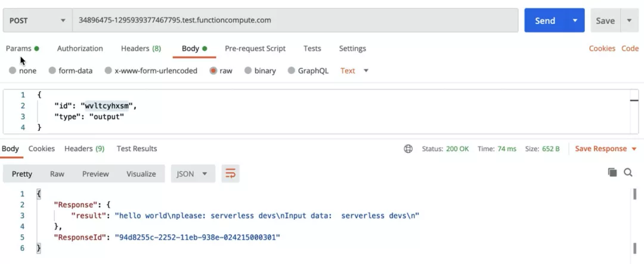This screenshot has height=264, width=644.
Task: Click the highlighted id value wvltcyhxsm
Action: tap(106, 106)
